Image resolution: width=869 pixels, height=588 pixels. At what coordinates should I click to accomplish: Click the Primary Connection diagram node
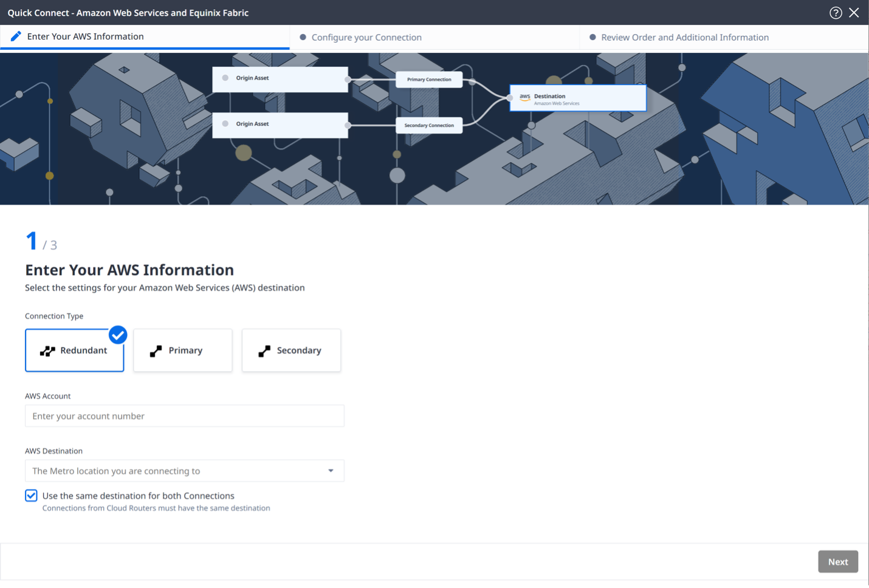429,80
